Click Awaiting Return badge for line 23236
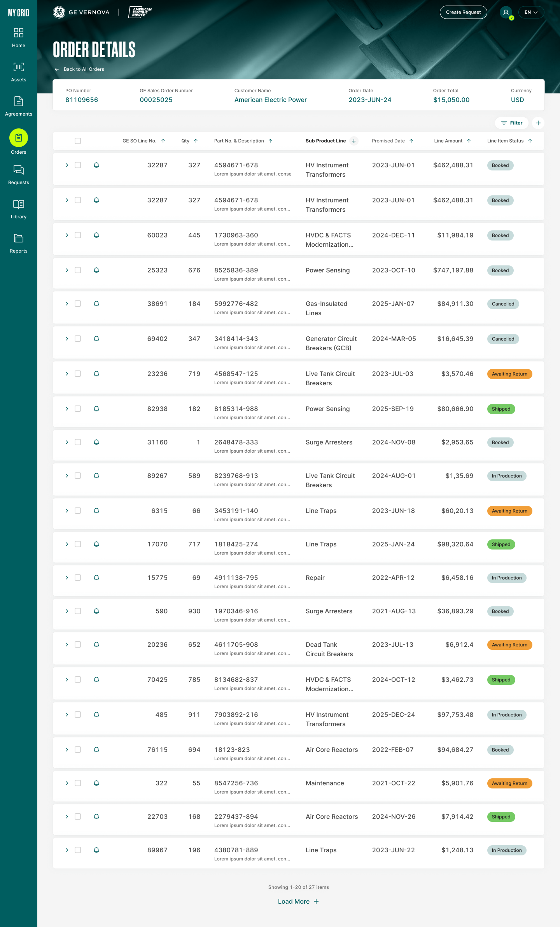 (x=509, y=374)
